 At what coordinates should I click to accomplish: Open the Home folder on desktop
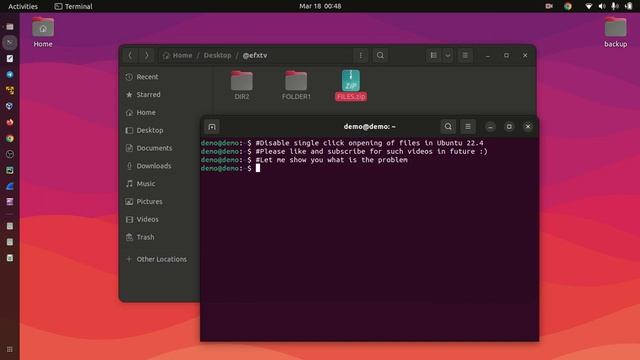(x=43, y=32)
